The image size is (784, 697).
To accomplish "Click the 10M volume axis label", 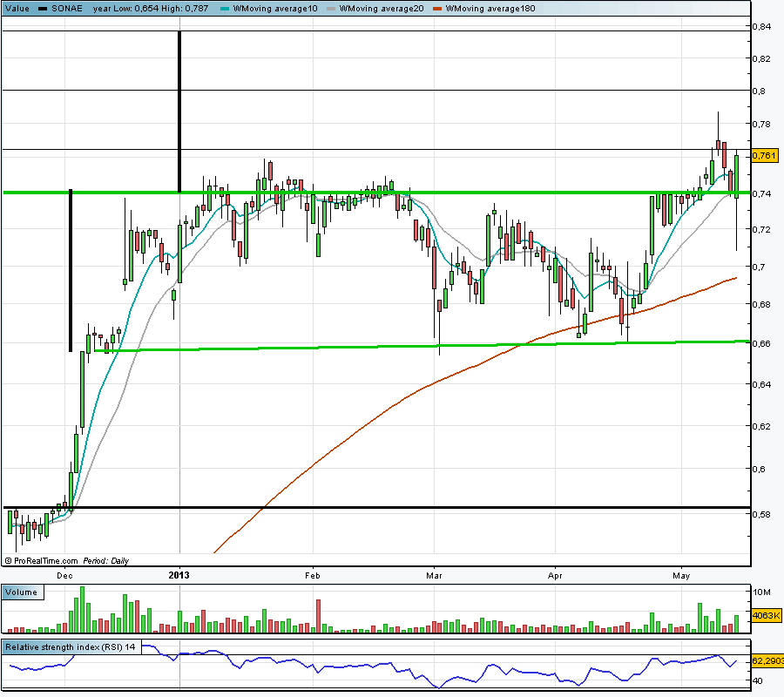I will pyautogui.click(x=761, y=592).
